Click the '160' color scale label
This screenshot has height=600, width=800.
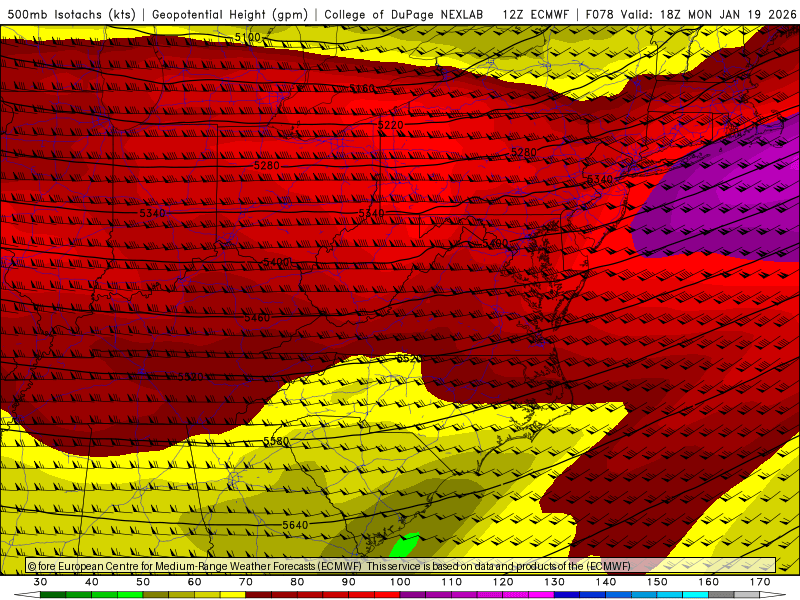(709, 582)
